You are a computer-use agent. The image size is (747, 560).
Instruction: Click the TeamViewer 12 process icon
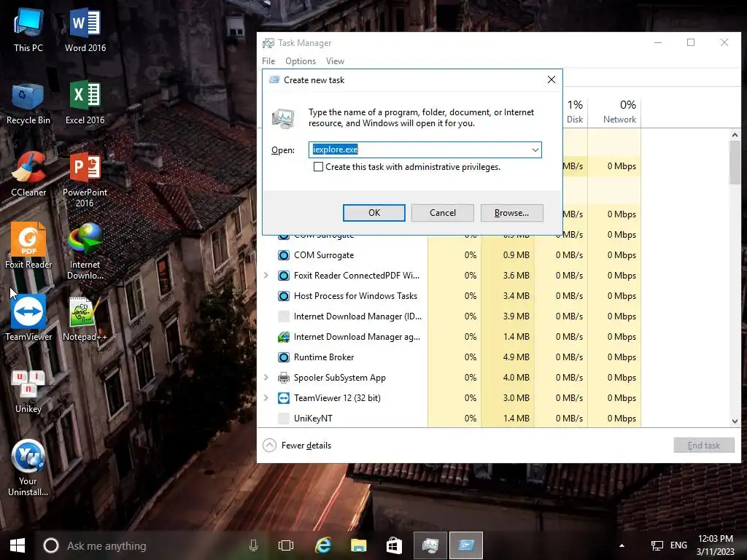[x=284, y=398]
